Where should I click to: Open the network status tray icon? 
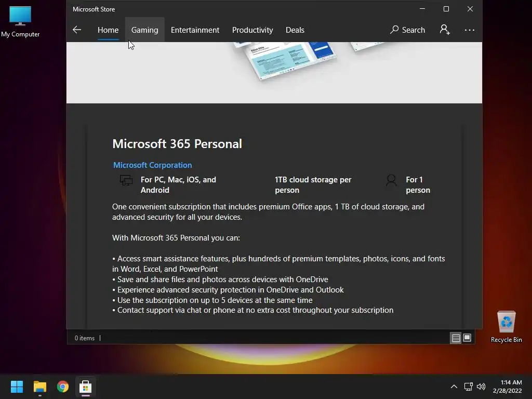(x=469, y=387)
